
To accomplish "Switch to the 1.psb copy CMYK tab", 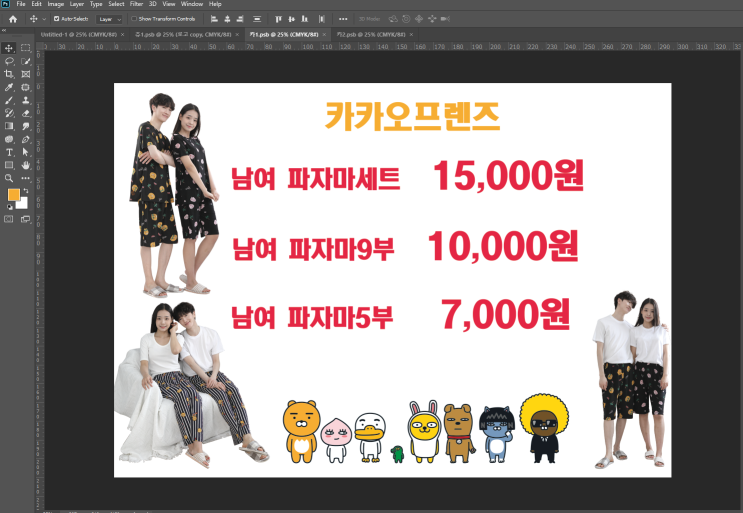I will [183, 35].
